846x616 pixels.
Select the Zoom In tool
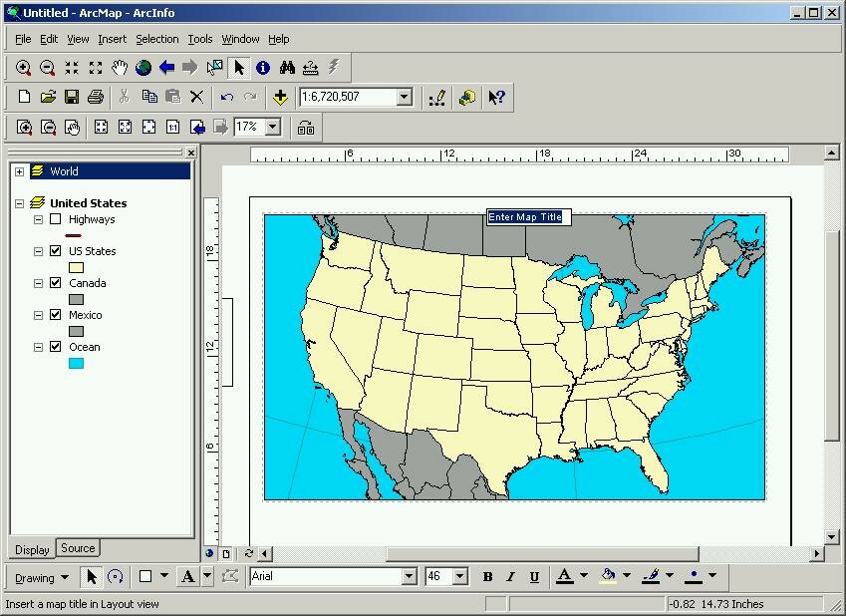point(23,68)
